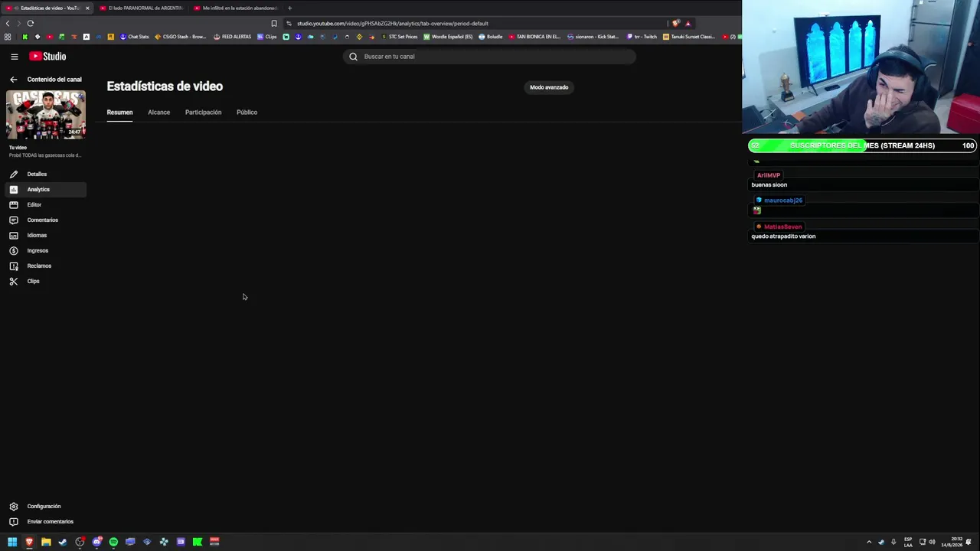Open Spotify from the taskbar
This screenshot has width=980, height=551.
pos(113,542)
